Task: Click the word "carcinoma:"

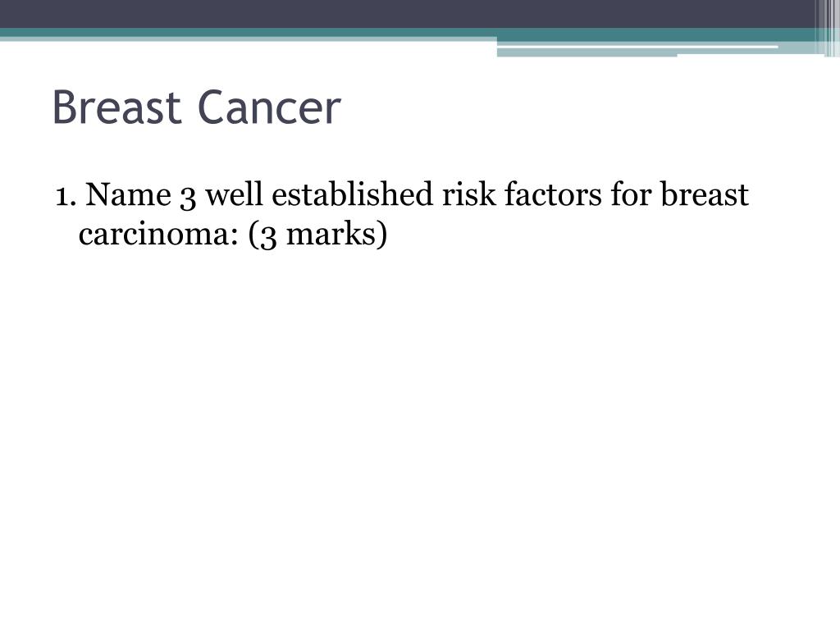Action: (x=158, y=235)
